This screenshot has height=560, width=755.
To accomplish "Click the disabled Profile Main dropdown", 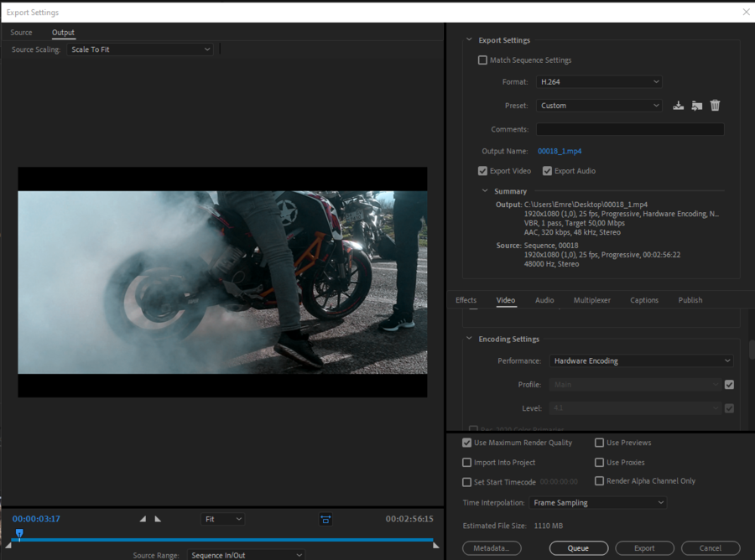I will tap(636, 385).
